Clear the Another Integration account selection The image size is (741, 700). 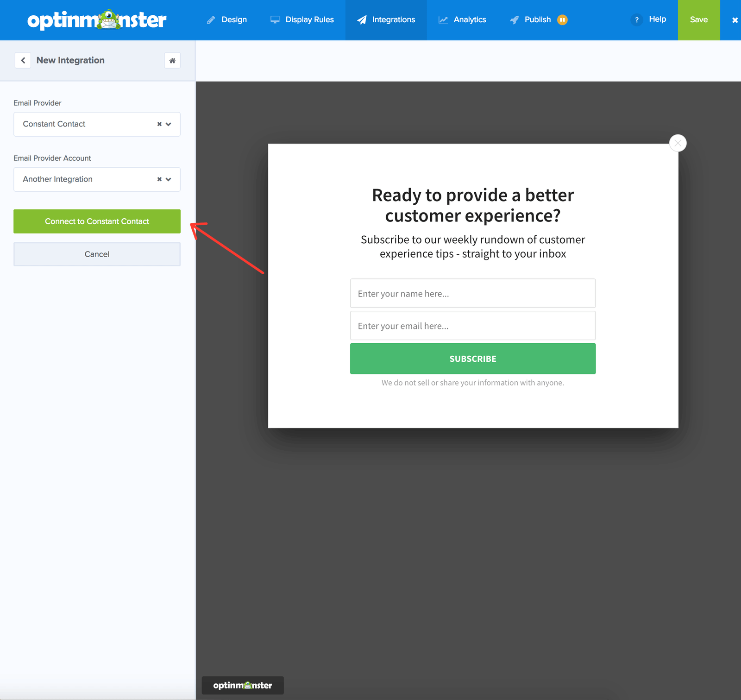tap(159, 179)
